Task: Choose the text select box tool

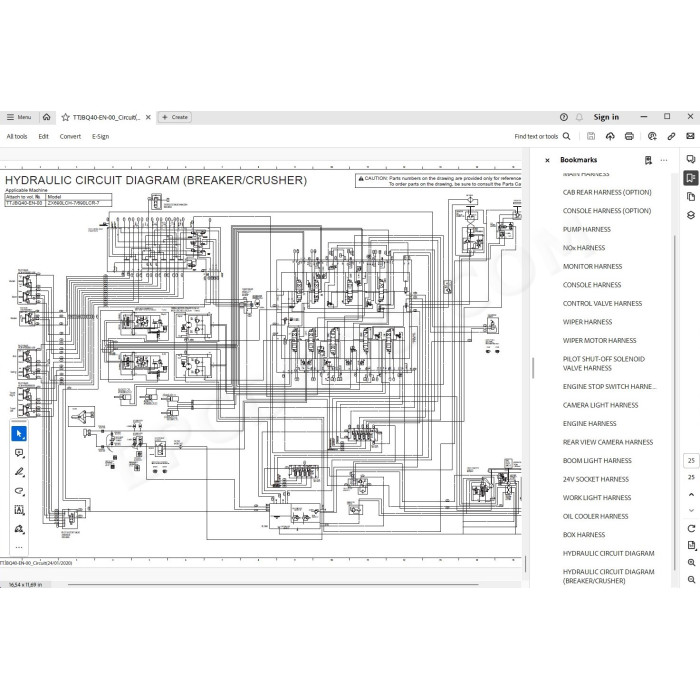Action: coord(19,510)
